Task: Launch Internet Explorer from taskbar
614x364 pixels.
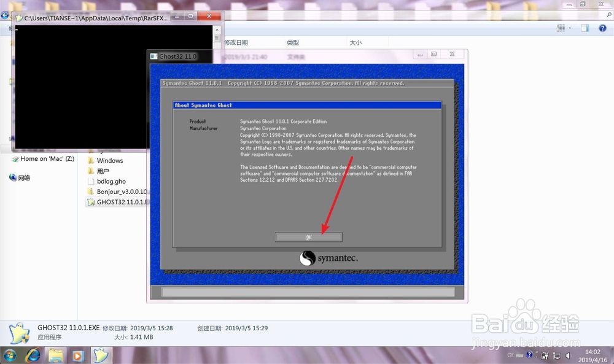Action: click(x=33, y=355)
